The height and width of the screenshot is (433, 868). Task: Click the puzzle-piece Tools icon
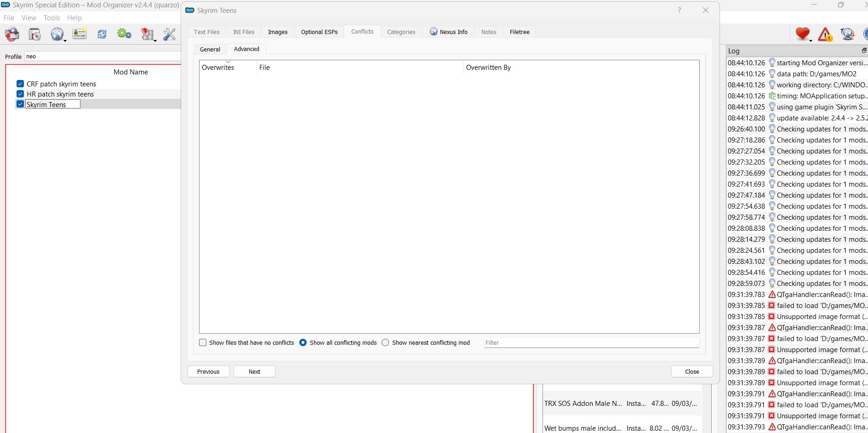tap(147, 34)
